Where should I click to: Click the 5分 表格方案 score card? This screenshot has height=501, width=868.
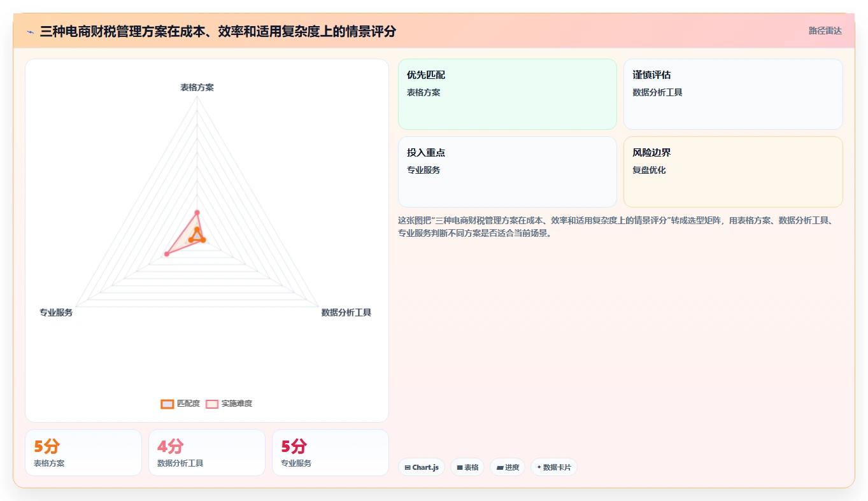tap(83, 453)
